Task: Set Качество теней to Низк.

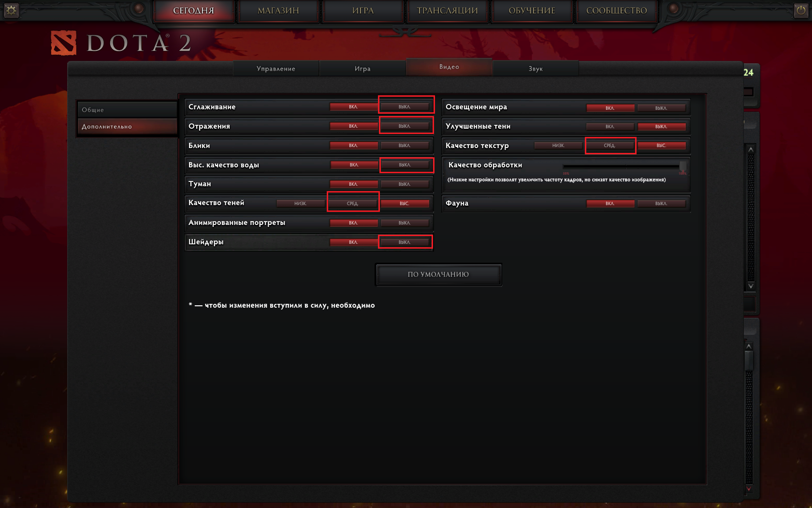Action: coord(301,204)
